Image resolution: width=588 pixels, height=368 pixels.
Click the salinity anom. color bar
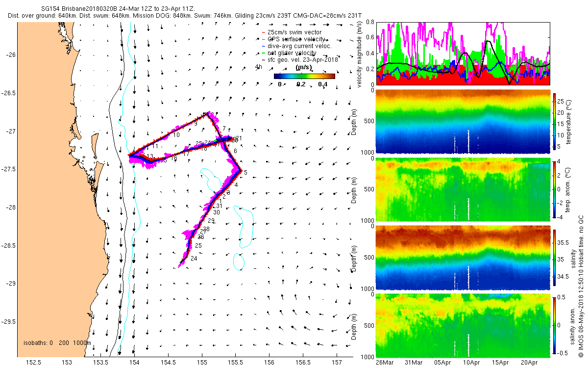click(x=555, y=324)
